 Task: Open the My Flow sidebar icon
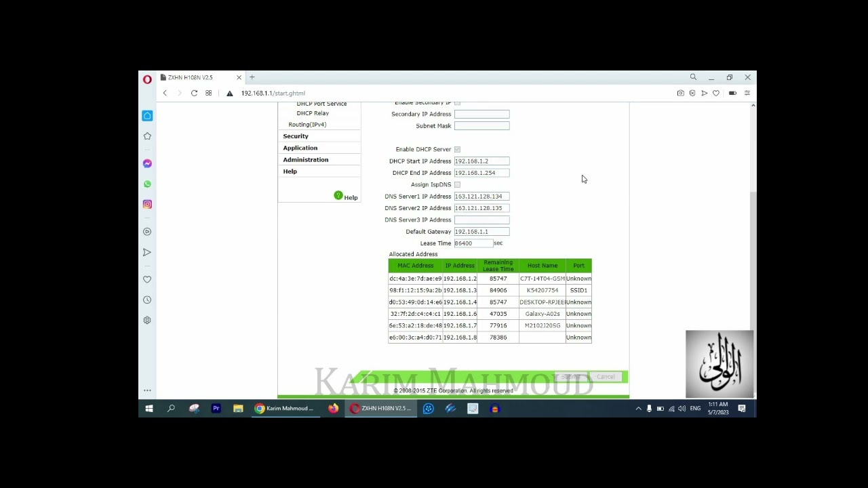[147, 252]
